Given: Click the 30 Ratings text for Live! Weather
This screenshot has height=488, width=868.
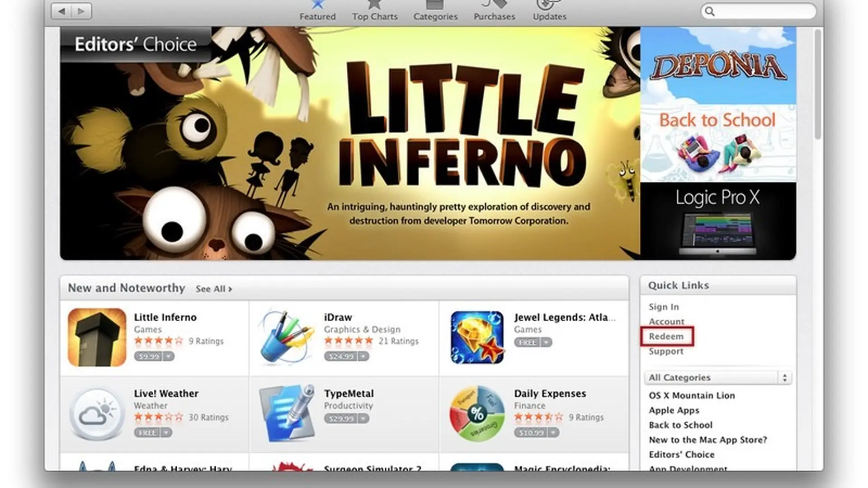Looking at the screenshot, I should coord(208,418).
